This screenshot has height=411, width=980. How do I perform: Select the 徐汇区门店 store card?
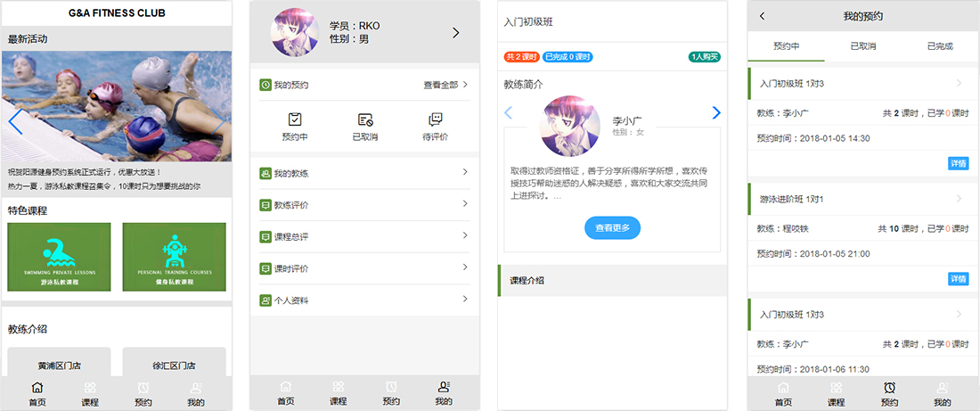click(x=174, y=365)
